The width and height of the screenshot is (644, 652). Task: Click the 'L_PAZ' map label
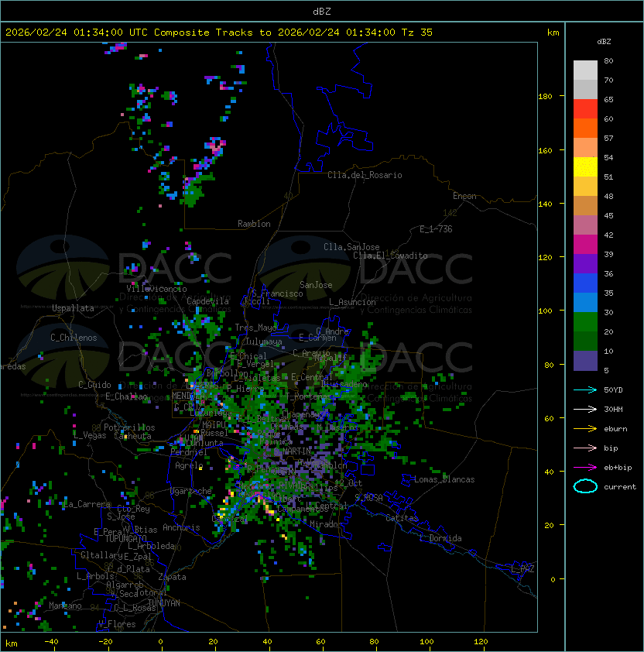click(x=522, y=569)
